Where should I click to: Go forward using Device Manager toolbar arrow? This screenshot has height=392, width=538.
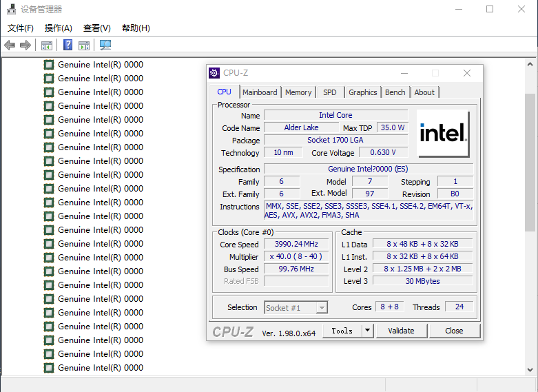(25, 45)
